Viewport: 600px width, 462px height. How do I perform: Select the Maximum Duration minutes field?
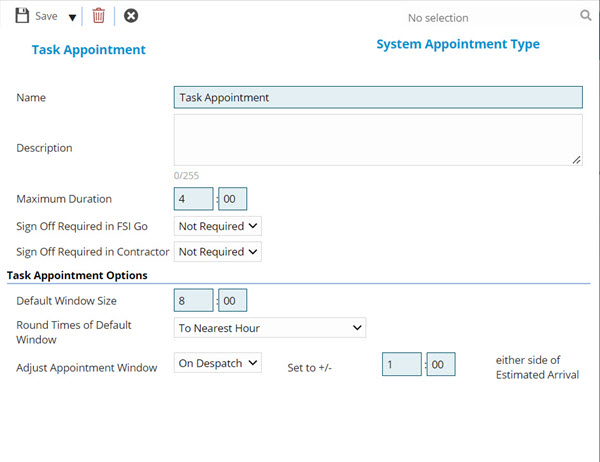pyautogui.click(x=232, y=199)
